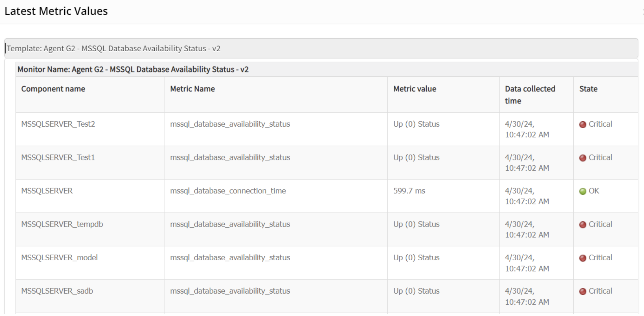The image size is (644, 316).
Task: Click the 599.7 ms metric value
Action: pyautogui.click(x=409, y=191)
